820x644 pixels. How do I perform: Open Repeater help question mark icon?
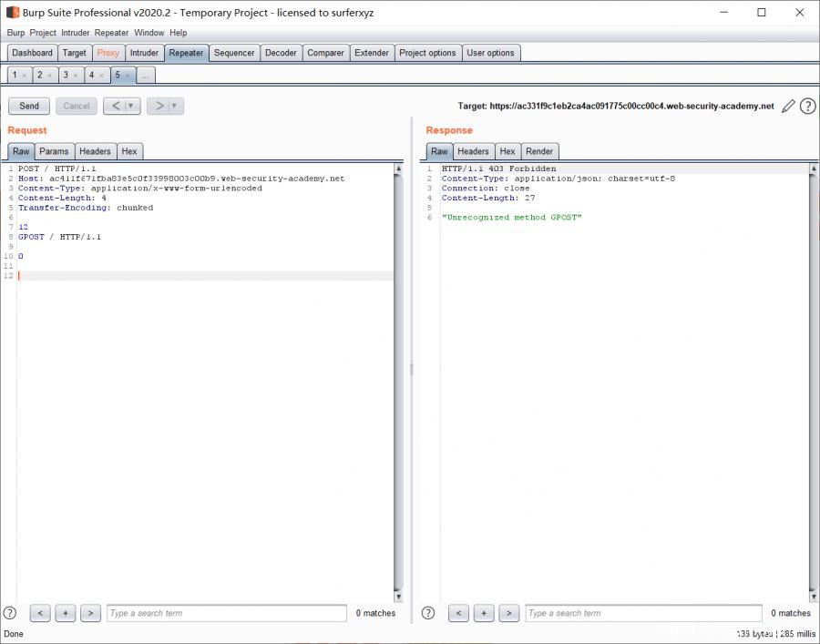(x=807, y=107)
